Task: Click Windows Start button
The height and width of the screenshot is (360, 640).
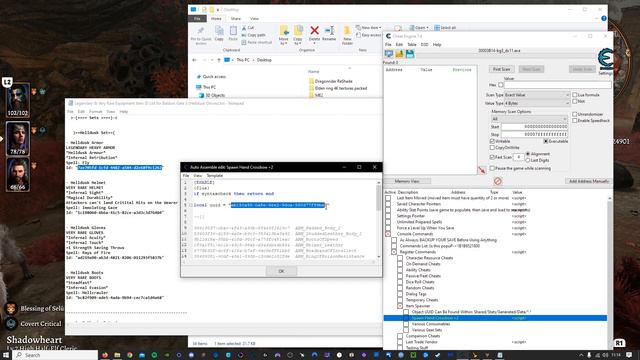Action: [x=6, y=355]
